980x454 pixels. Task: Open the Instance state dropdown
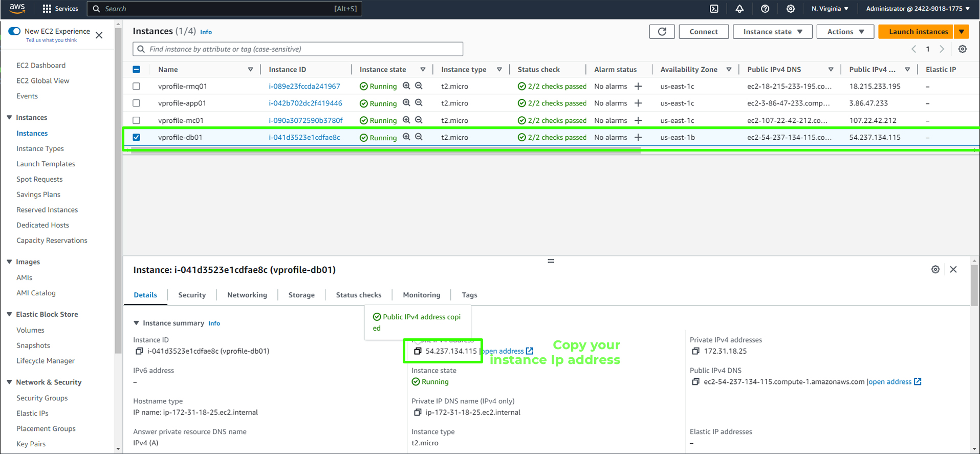pos(772,32)
